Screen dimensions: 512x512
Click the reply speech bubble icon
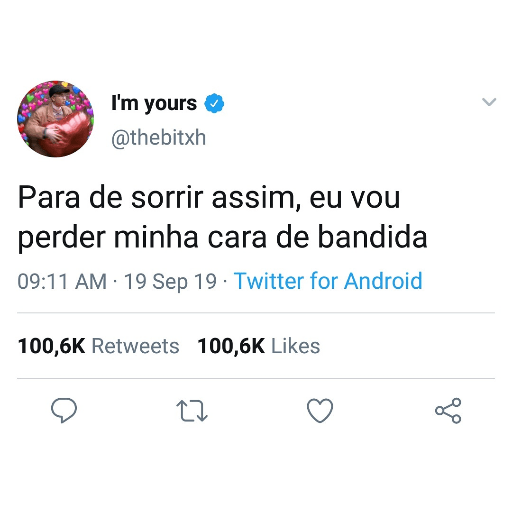coord(64,410)
